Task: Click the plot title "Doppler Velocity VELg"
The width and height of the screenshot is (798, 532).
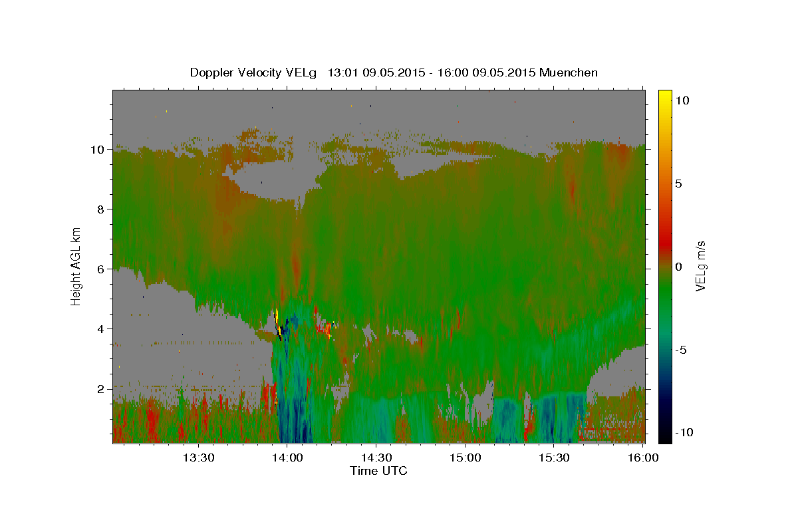Action: click(252, 72)
